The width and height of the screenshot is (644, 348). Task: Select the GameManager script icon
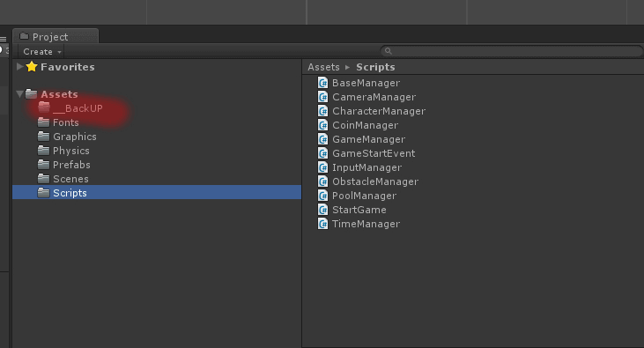(322, 139)
